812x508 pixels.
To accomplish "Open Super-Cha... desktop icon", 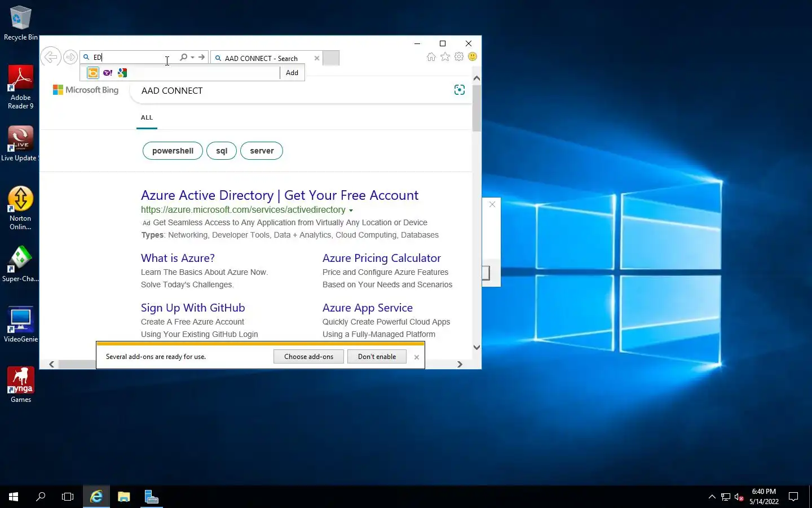I will pyautogui.click(x=21, y=264).
